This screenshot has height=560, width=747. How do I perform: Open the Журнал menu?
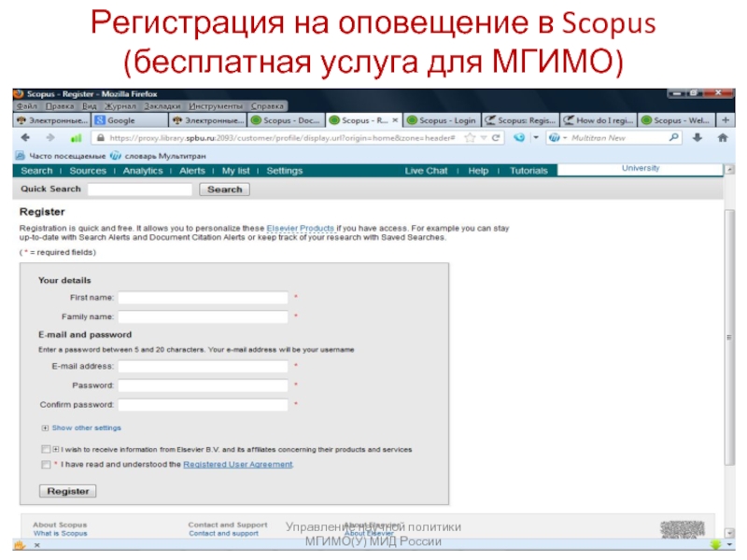(x=120, y=106)
